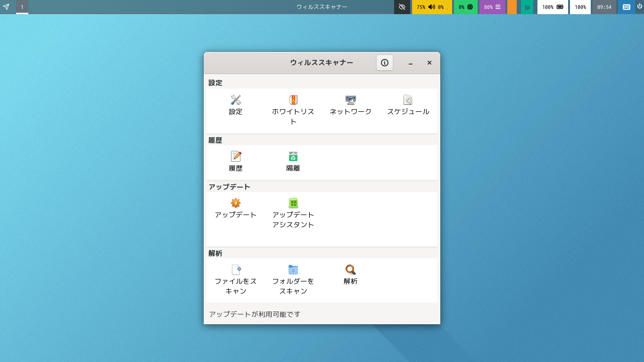Click the orange block in the panel
This screenshot has width=644, height=362.
pyautogui.click(x=512, y=7)
